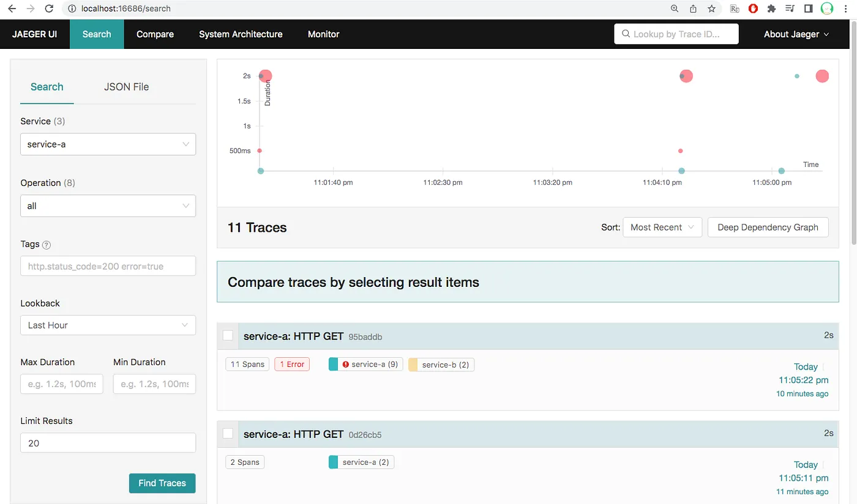
Task: Click service-b (2) tag
Action: coord(441,365)
